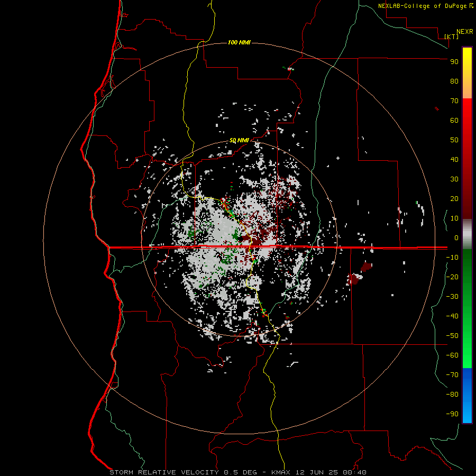Screen dimensions: 476x476
Task: Click the yellow top segment of color bar
Action: [x=467, y=73]
